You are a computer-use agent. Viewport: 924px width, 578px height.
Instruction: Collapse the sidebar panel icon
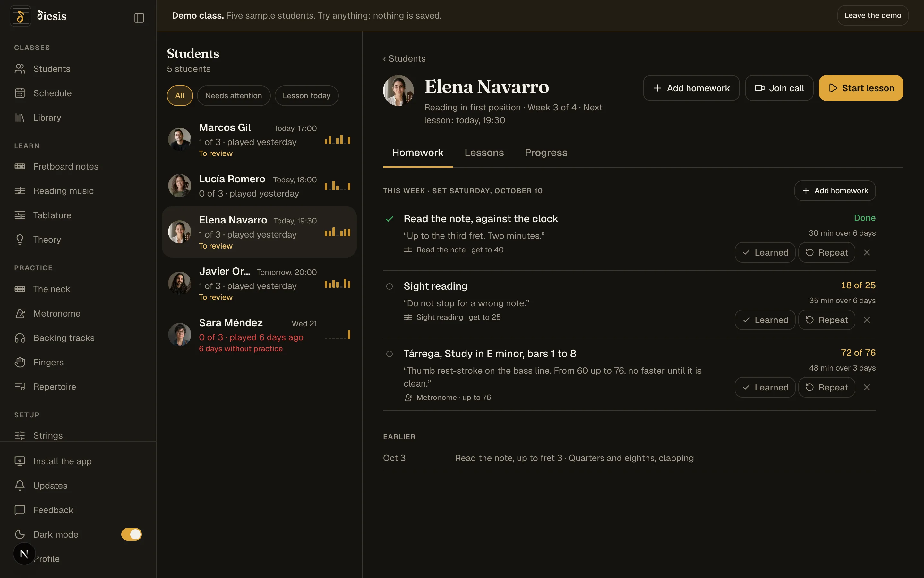pyautogui.click(x=139, y=18)
